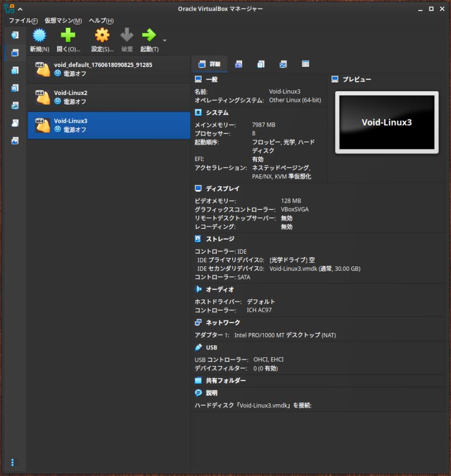Click the ストレージ section disk icon
The height and width of the screenshot is (476, 451).
pos(198,239)
